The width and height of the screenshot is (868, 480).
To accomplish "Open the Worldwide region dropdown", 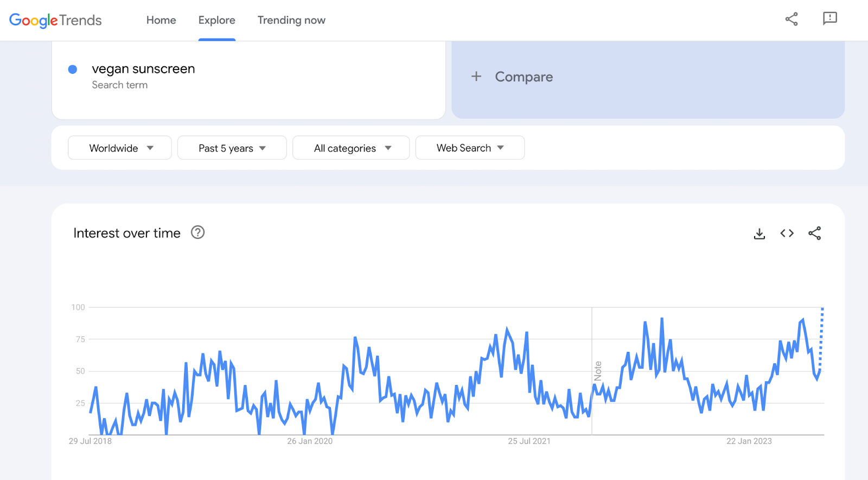I will coord(120,148).
